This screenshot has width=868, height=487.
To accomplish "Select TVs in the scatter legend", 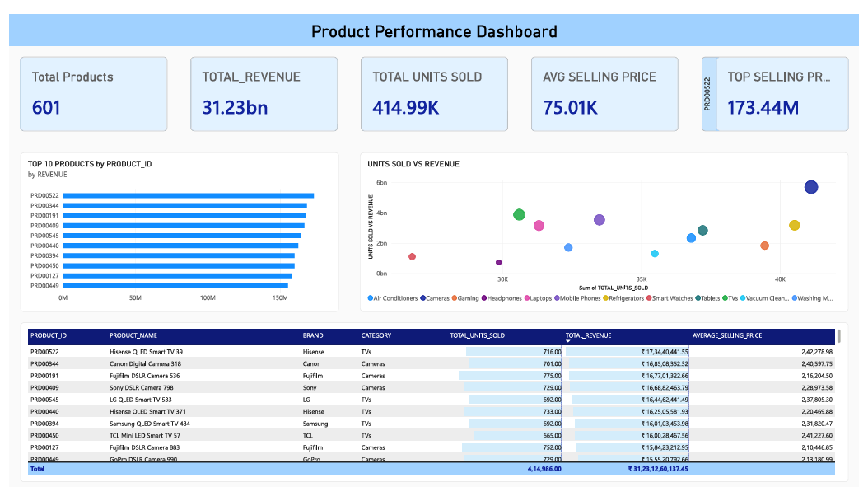I will coord(730,298).
